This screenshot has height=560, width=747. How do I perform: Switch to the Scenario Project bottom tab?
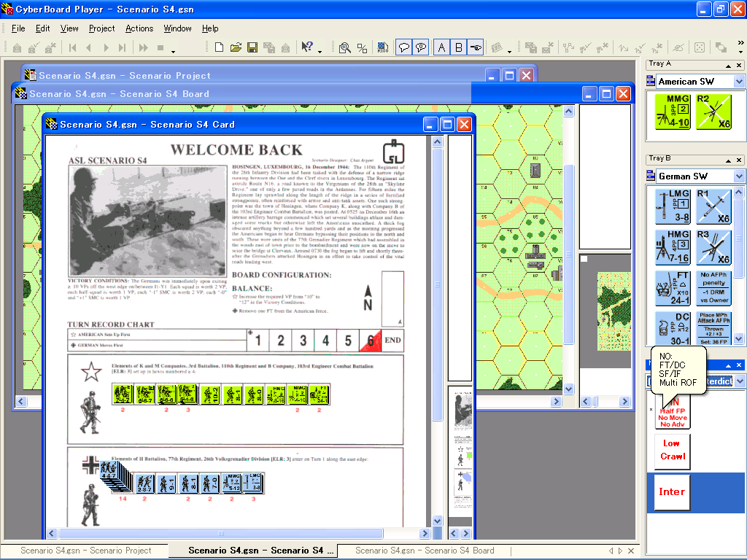(x=86, y=551)
